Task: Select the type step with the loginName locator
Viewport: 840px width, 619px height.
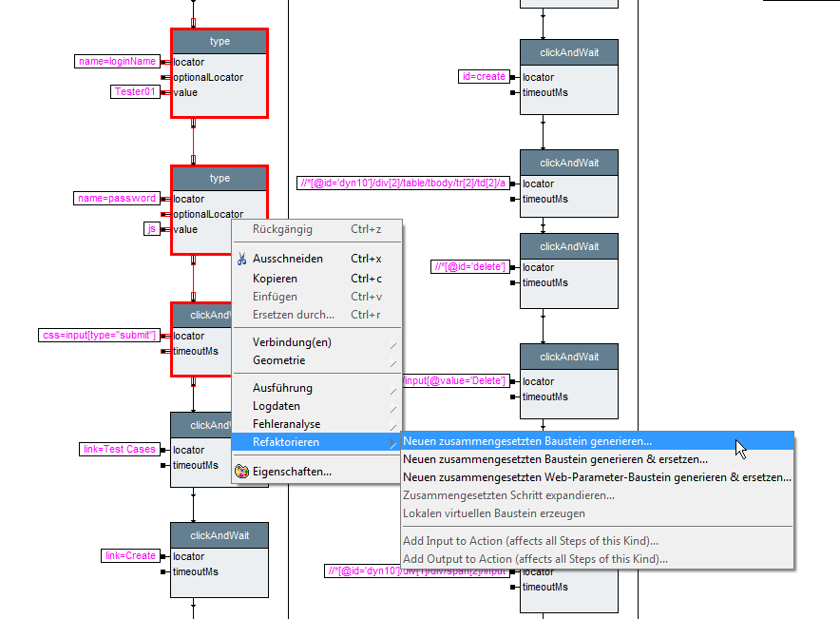Action: (220, 42)
